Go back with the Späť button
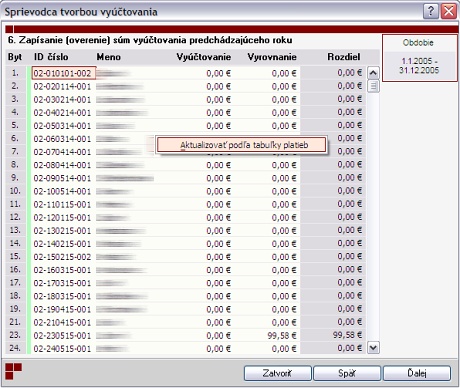 coord(347,373)
